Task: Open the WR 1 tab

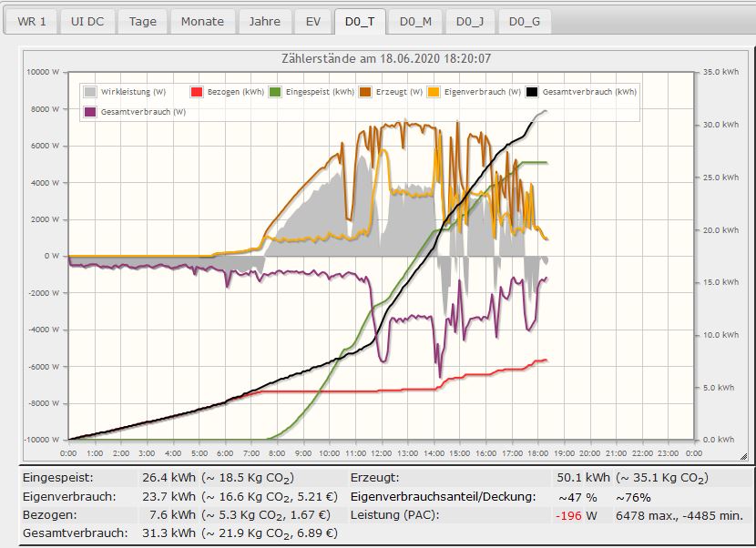Action: coord(32,22)
